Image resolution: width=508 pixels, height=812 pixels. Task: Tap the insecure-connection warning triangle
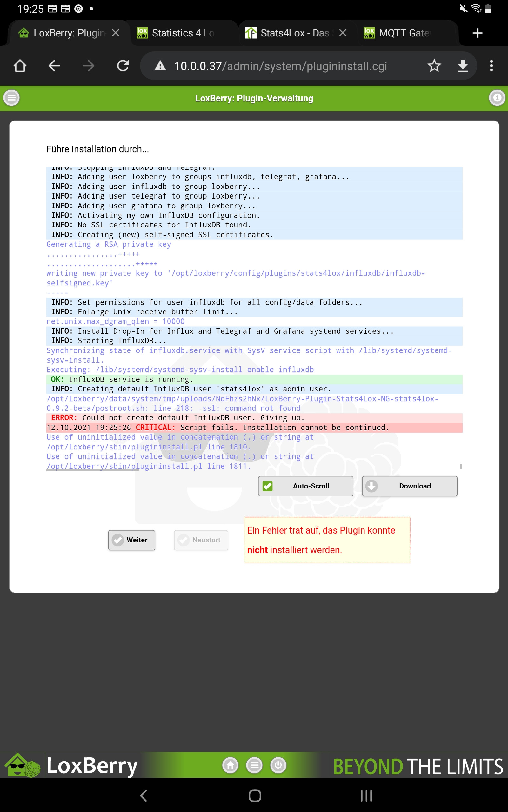[160, 66]
